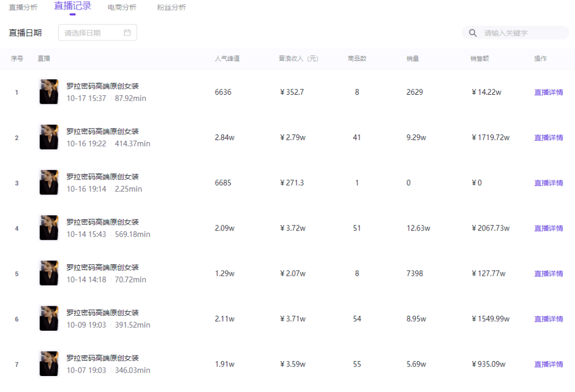Select the thumbnail of the 414.37min stream
The image size is (575, 392).
49,137
